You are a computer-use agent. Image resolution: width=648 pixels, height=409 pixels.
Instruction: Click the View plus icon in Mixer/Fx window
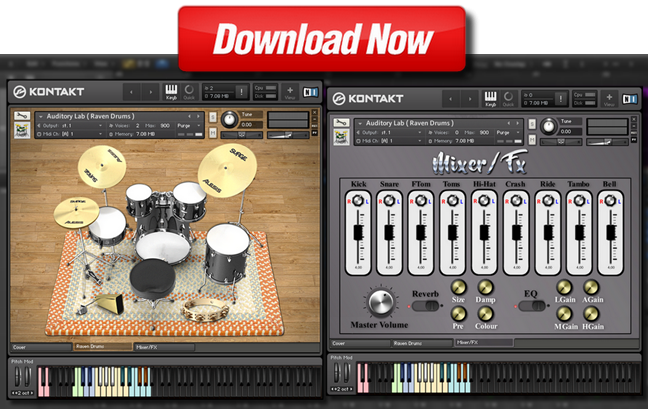(x=609, y=99)
